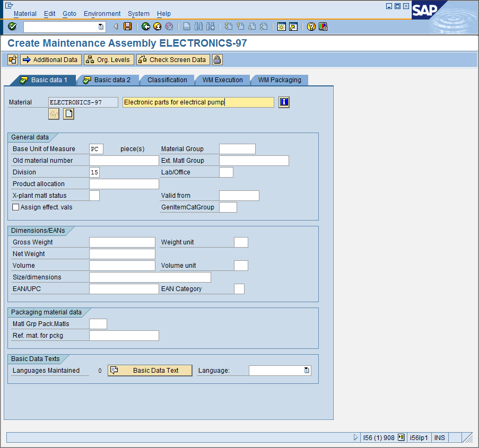
Task: Click the Division field showing 15
Action: point(94,172)
